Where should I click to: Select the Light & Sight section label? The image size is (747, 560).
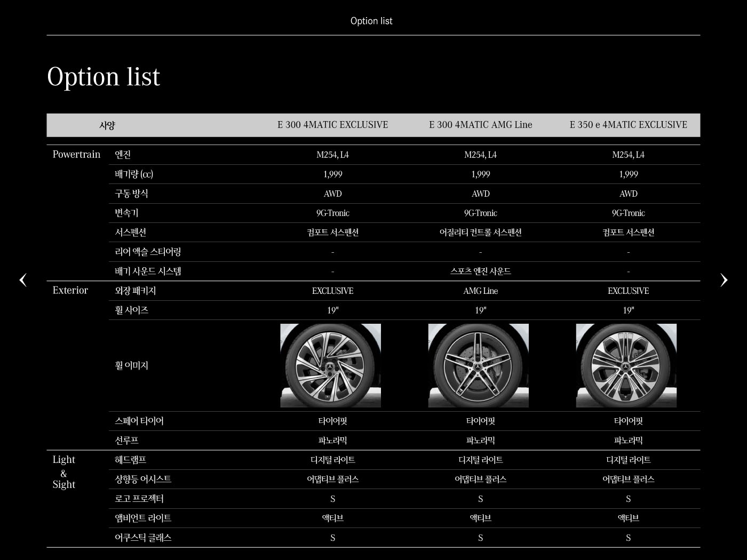[x=64, y=472]
